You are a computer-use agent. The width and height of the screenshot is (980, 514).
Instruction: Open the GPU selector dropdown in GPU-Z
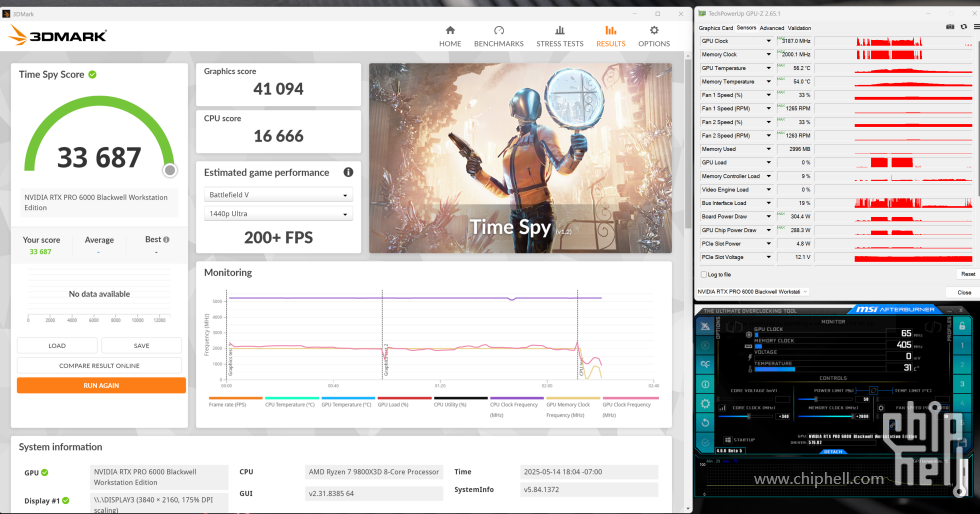(x=752, y=292)
